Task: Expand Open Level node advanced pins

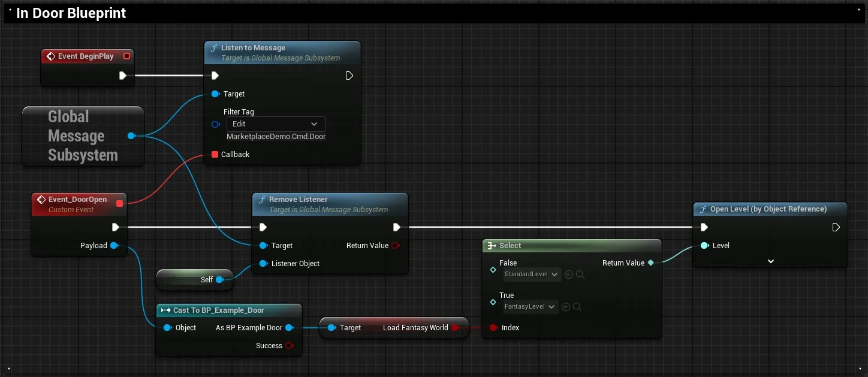Action: pyautogui.click(x=771, y=261)
